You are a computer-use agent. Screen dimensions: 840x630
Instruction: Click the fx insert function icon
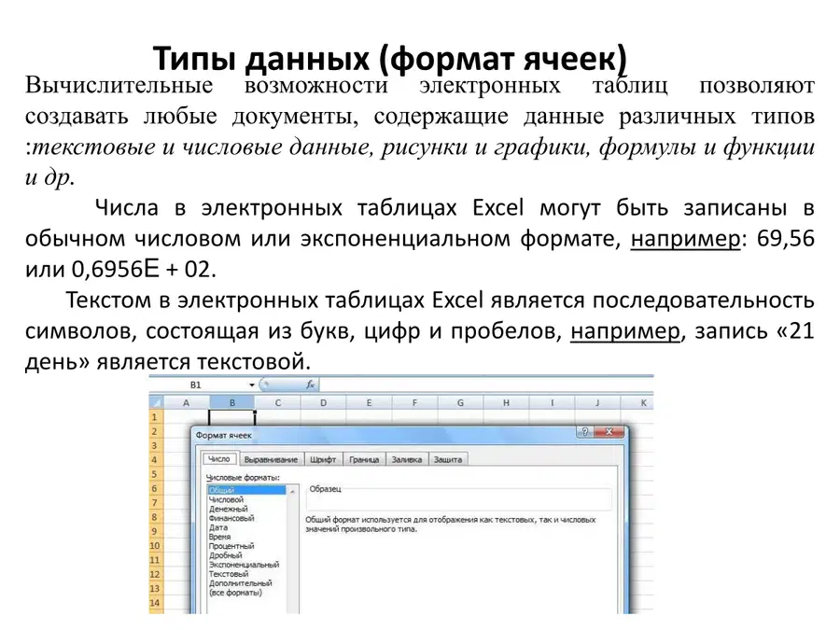coord(310,385)
